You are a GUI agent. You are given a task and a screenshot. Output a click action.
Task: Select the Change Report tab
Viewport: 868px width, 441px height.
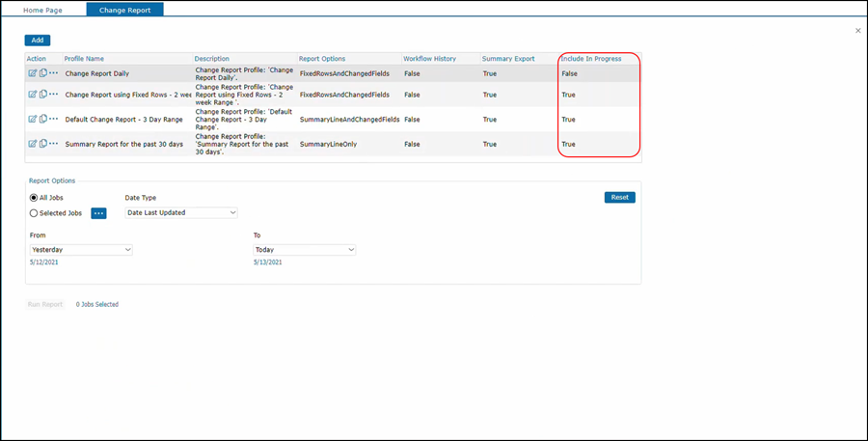(124, 10)
